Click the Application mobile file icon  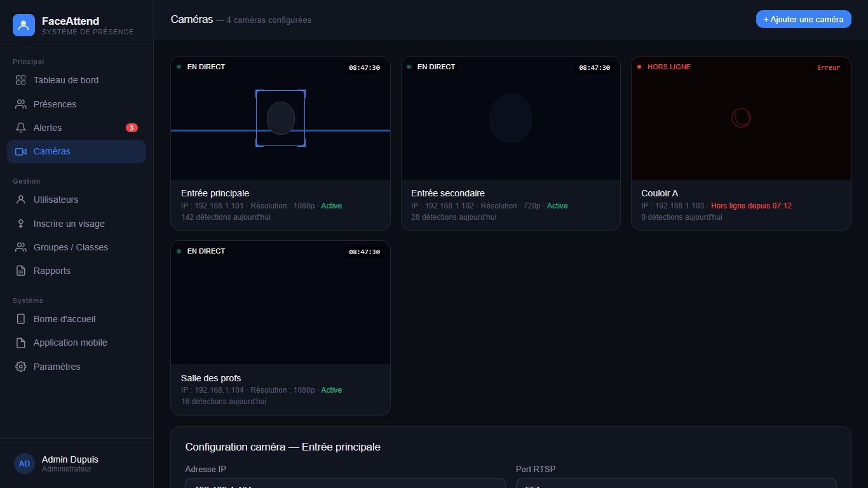[21, 342]
